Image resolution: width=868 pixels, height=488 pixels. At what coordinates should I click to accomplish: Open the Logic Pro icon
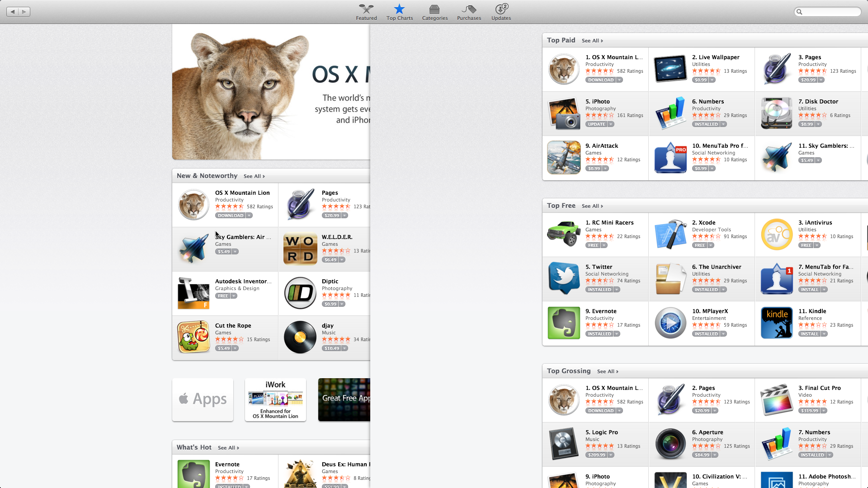(564, 444)
